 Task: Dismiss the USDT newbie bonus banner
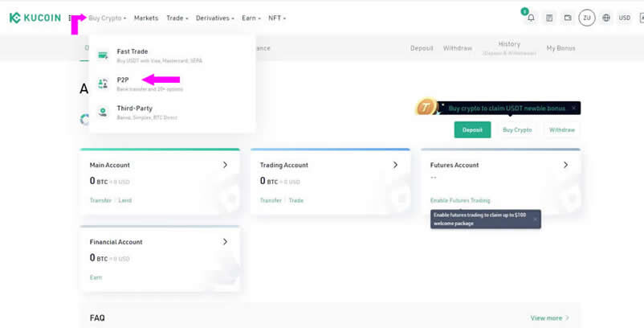(x=573, y=108)
